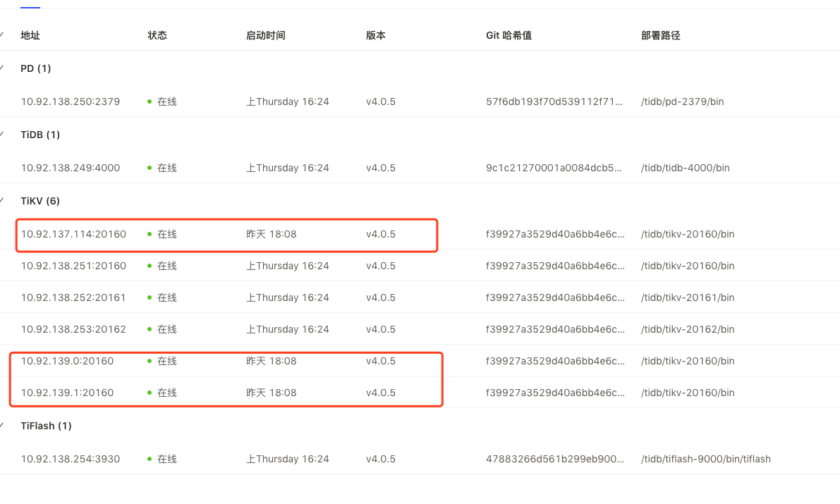The height and width of the screenshot is (504, 840).
Task: Select TiKV address 10.92.137.114:20160
Action: coord(73,234)
